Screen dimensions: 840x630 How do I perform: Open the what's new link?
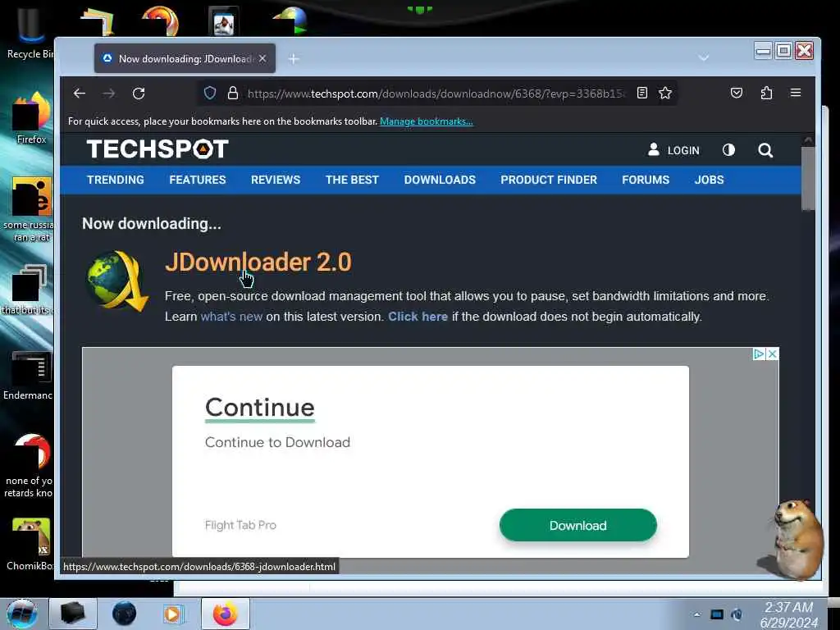(x=231, y=317)
